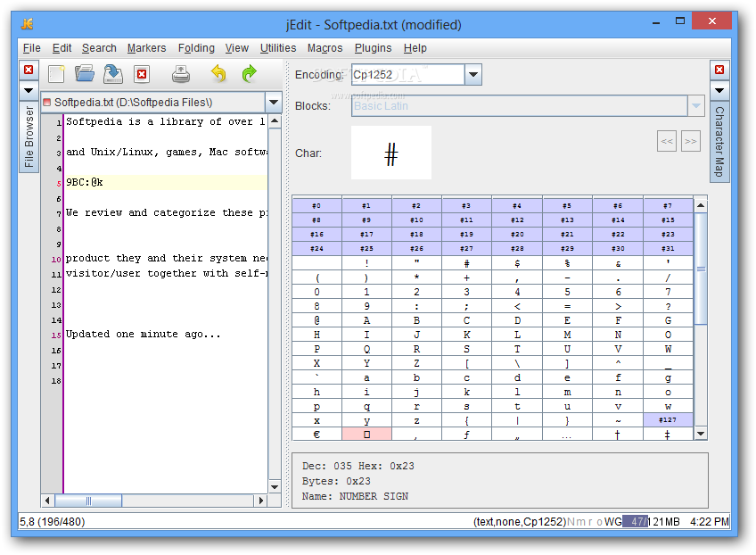Open the File menu
This screenshot has width=756, height=555.
(32, 48)
